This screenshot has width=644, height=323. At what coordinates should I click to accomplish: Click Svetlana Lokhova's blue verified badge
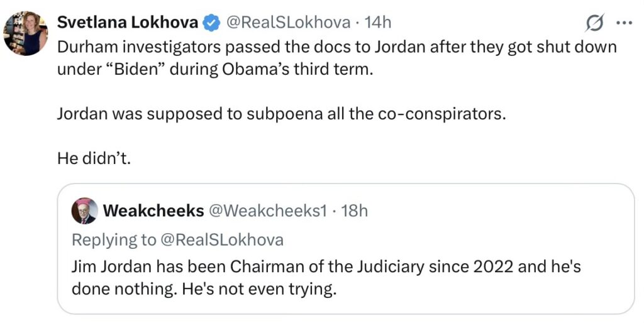coord(211,23)
